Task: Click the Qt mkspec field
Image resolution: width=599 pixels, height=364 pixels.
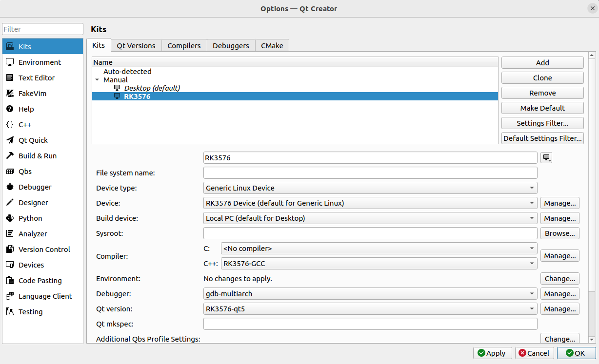Action: tap(370, 324)
